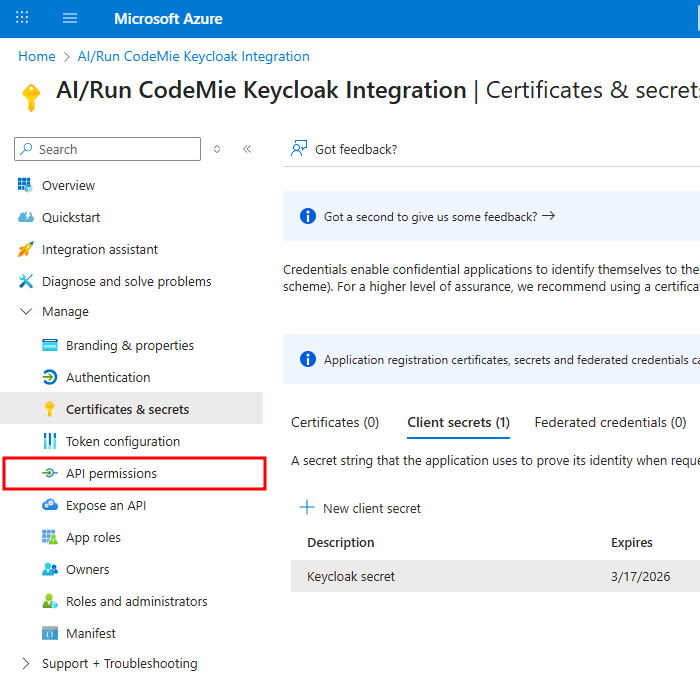Image resolution: width=700 pixels, height=700 pixels.
Task: Click the Branding & properties icon
Action: pyautogui.click(x=50, y=345)
